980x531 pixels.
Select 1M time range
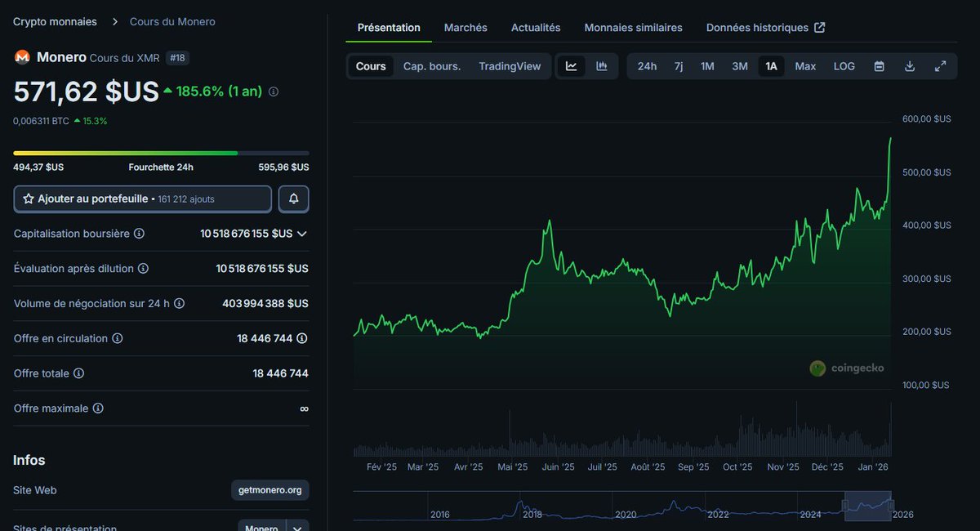[707, 66]
